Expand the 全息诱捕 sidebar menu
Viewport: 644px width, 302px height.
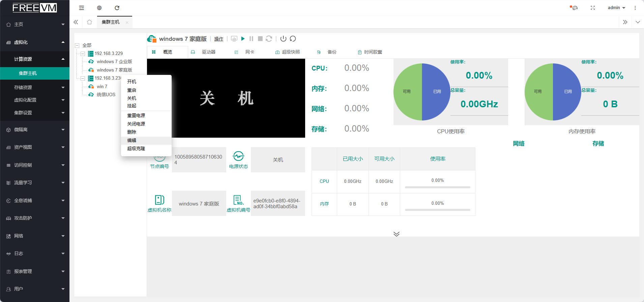(x=35, y=200)
